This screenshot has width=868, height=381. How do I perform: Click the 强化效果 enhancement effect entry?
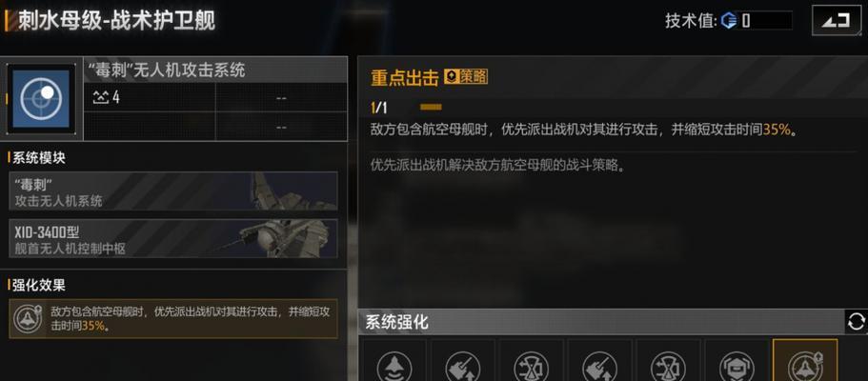(173, 319)
